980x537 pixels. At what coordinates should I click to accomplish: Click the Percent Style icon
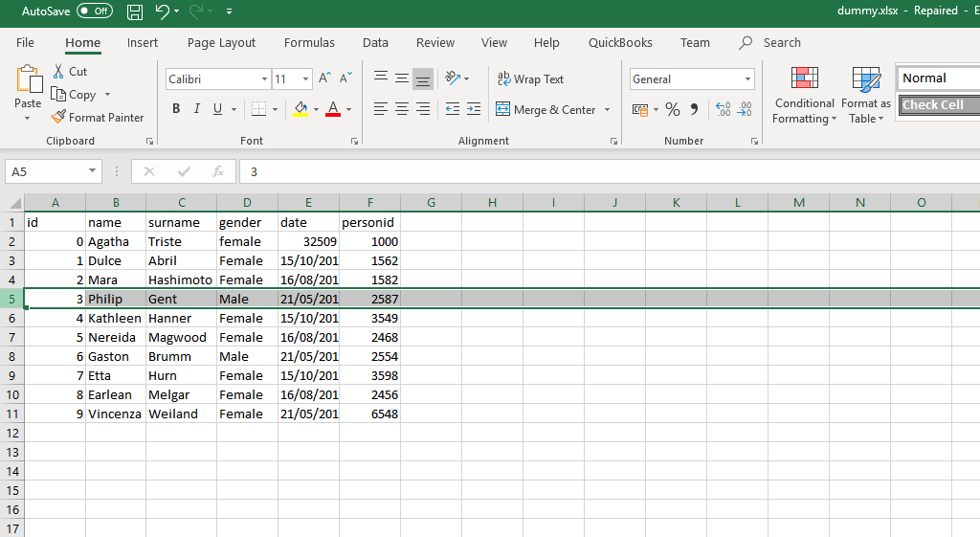673,109
